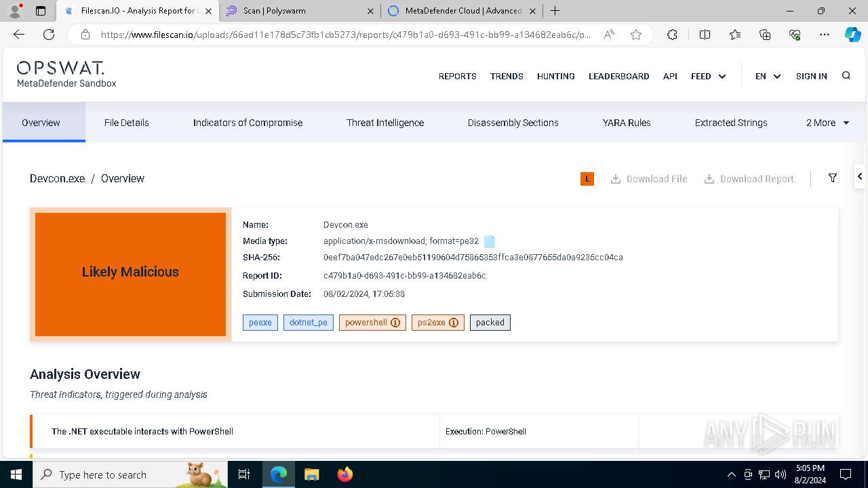
Task: Open the Read aloud icon in address bar
Action: point(609,35)
